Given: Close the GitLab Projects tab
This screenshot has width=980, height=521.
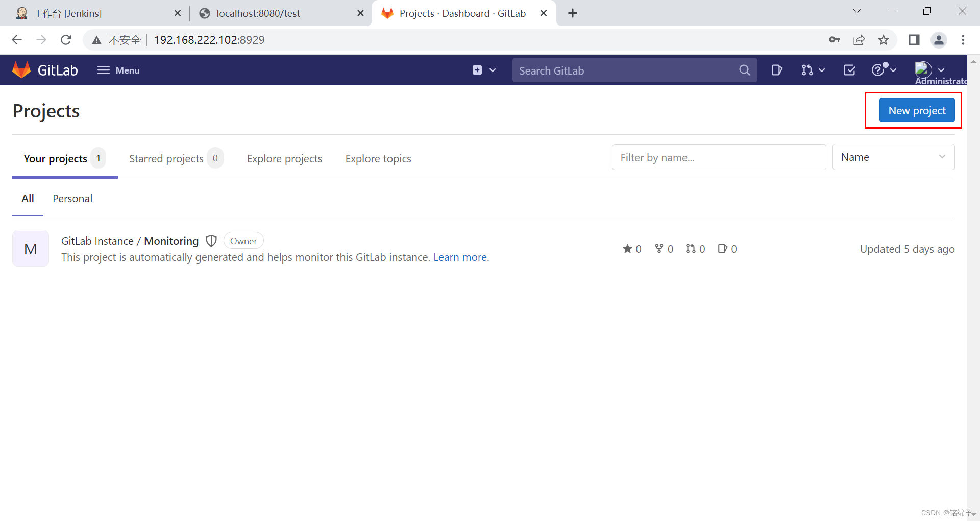Looking at the screenshot, I should tap(544, 13).
